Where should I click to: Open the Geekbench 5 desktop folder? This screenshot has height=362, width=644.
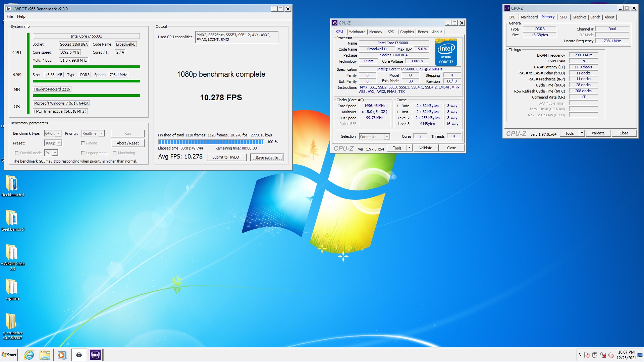coord(12,220)
